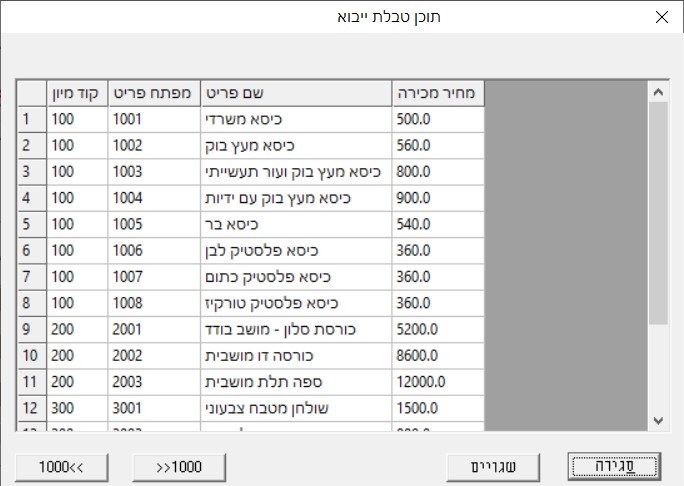Click item name כיסא פלסטיק כתום
The image size is (684, 486).
click(296, 277)
